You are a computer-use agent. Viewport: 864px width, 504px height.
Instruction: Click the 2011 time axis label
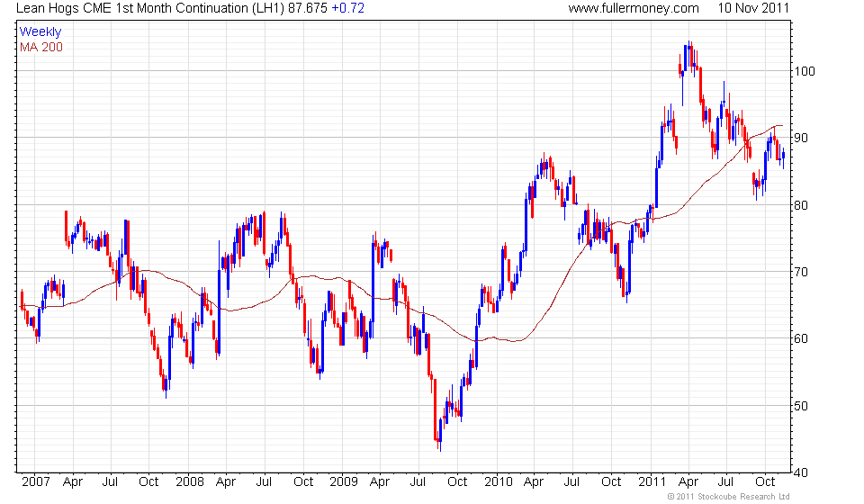pos(652,482)
